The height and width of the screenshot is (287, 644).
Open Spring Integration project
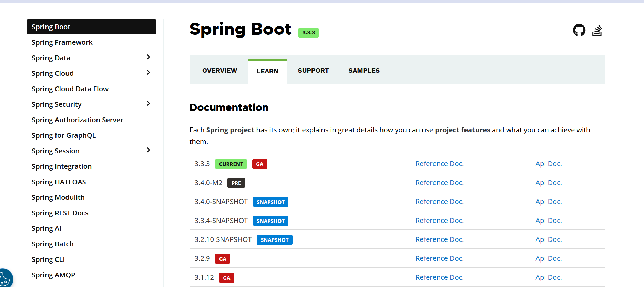(62, 166)
